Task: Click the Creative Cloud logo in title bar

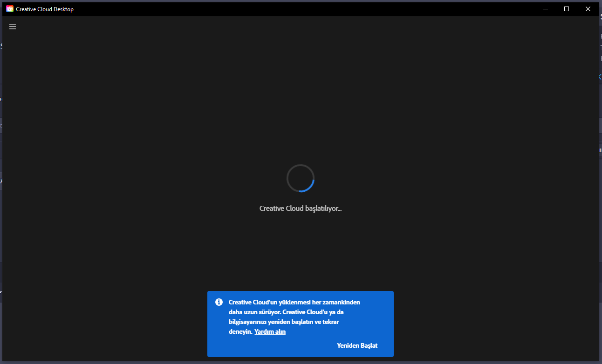Action: [10, 9]
